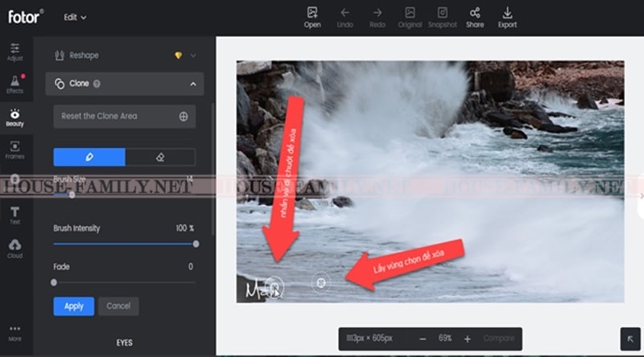Click the expand arrow button bottom-right

[630, 339]
